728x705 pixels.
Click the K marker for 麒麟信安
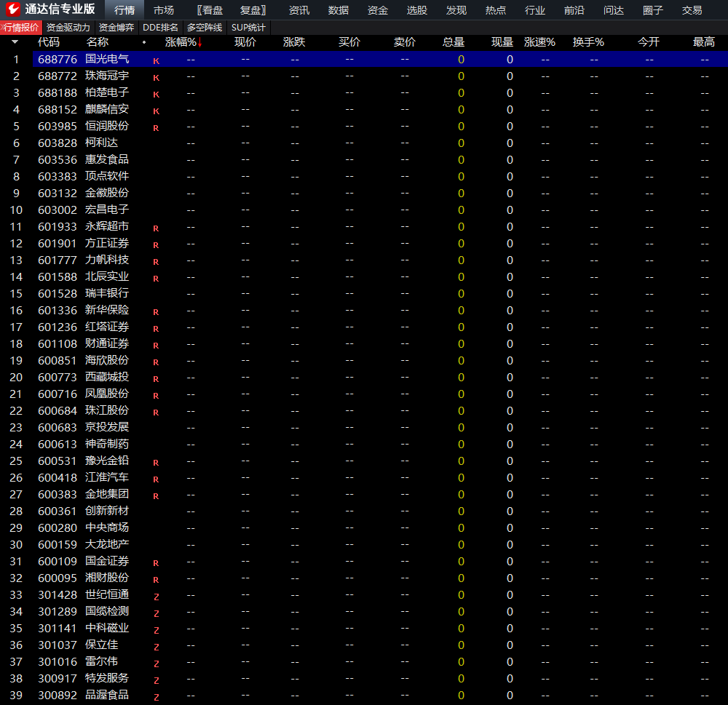coord(156,111)
